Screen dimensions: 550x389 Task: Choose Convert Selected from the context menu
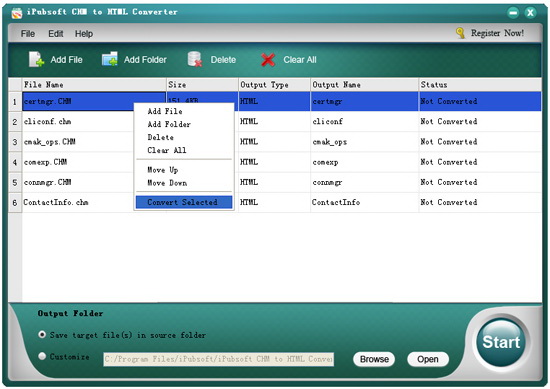tap(184, 202)
